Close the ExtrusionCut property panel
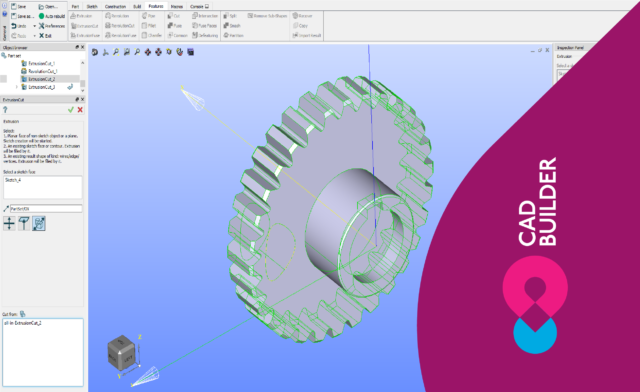The height and width of the screenshot is (392, 640). pyautogui.click(x=82, y=99)
